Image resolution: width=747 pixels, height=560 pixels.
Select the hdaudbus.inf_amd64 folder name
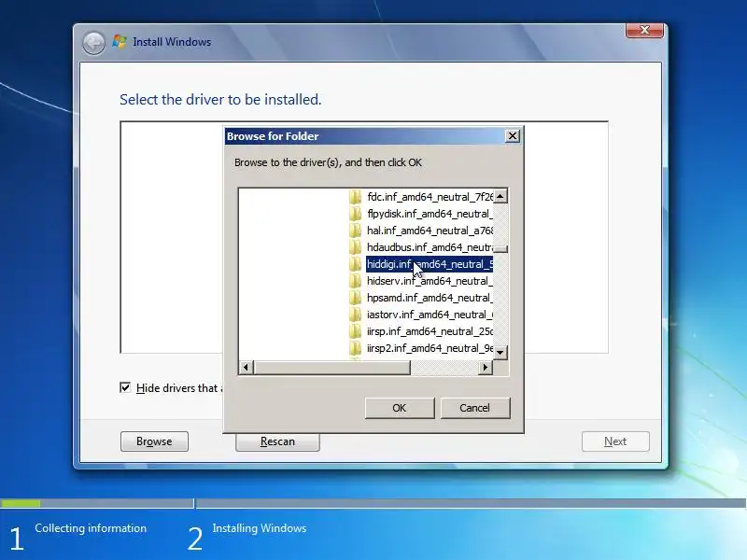coord(430,247)
